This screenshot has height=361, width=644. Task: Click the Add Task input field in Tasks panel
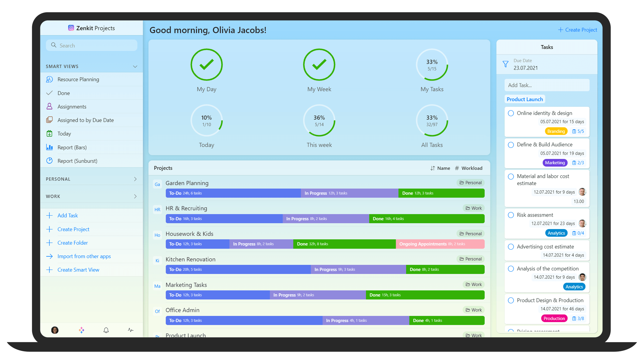tap(546, 84)
